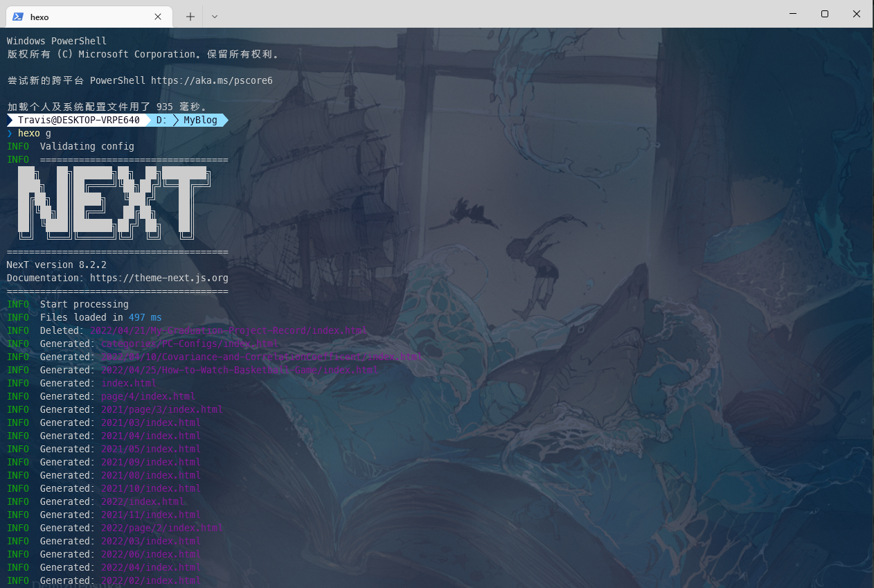Click the 2022/04/index.html path
This screenshot has height=588, width=874.
click(151, 567)
